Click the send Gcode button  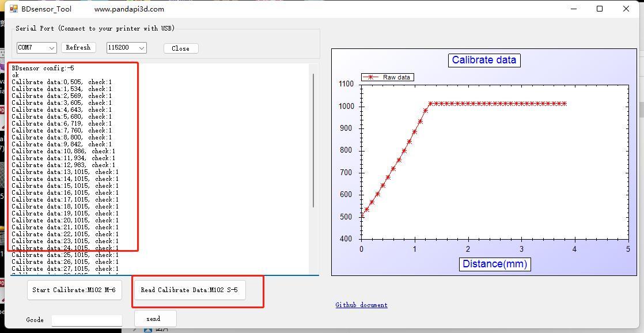[156, 319]
